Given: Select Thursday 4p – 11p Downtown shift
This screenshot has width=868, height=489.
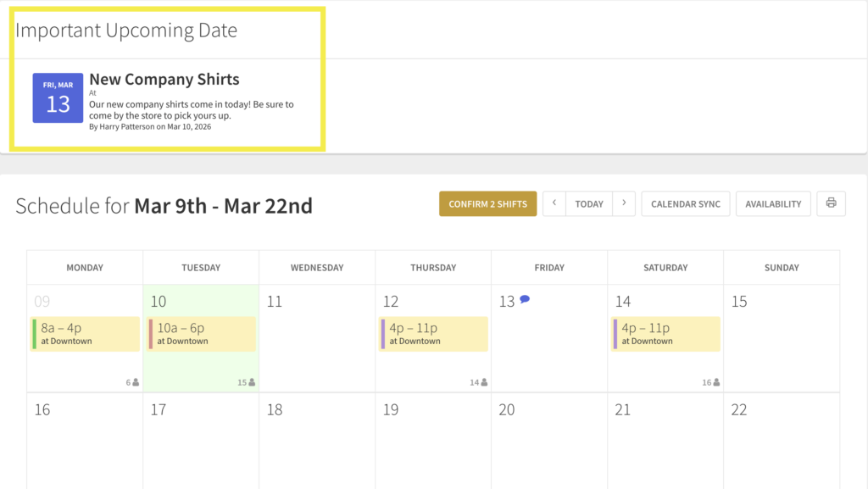Looking at the screenshot, I should (x=434, y=334).
